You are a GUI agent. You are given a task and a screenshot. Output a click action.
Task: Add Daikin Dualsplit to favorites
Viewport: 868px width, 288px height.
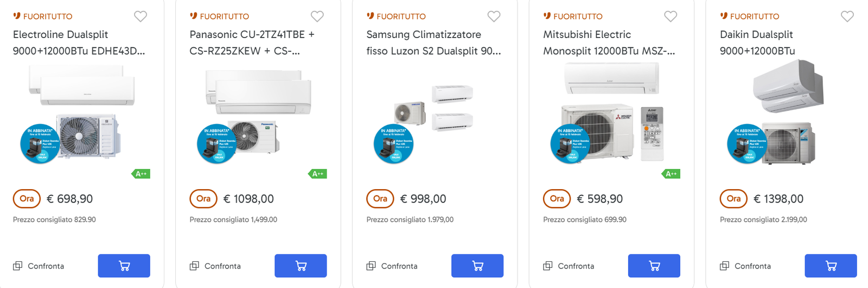847,17
